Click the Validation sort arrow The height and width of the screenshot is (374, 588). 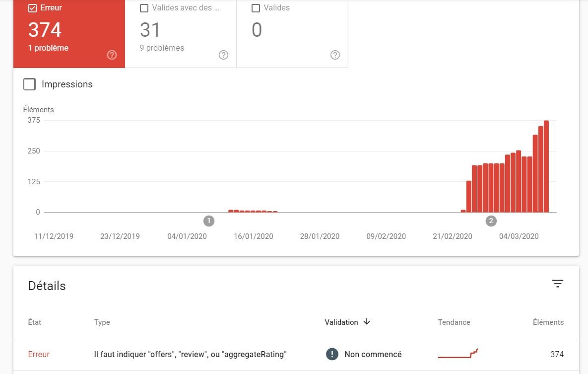coord(367,322)
